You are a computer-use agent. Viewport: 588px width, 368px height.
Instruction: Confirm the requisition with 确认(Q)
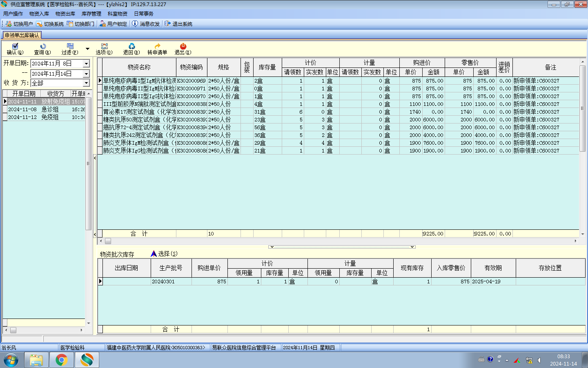[x=15, y=49]
